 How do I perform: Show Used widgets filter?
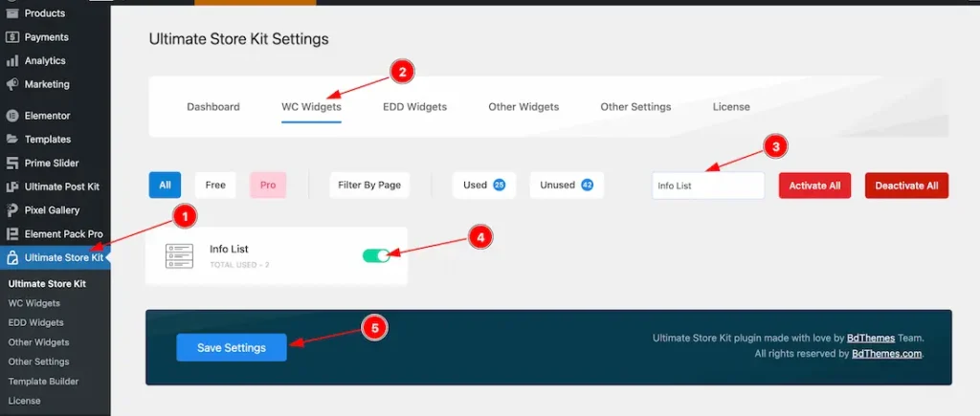pyautogui.click(x=484, y=185)
